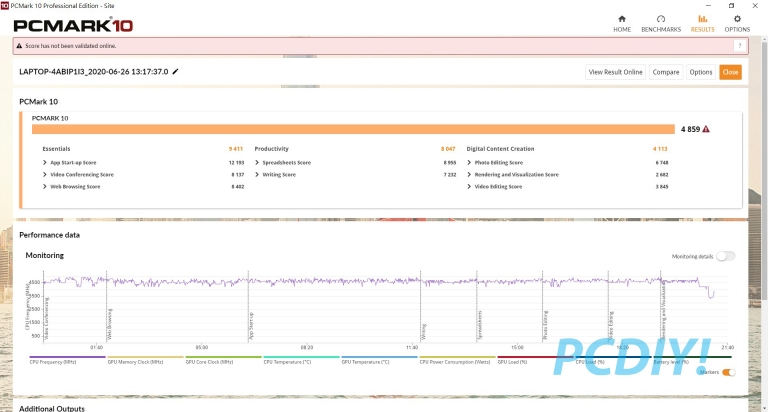Click the Digital Content Creation heading

pyautogui.click(x=500, y=149)
